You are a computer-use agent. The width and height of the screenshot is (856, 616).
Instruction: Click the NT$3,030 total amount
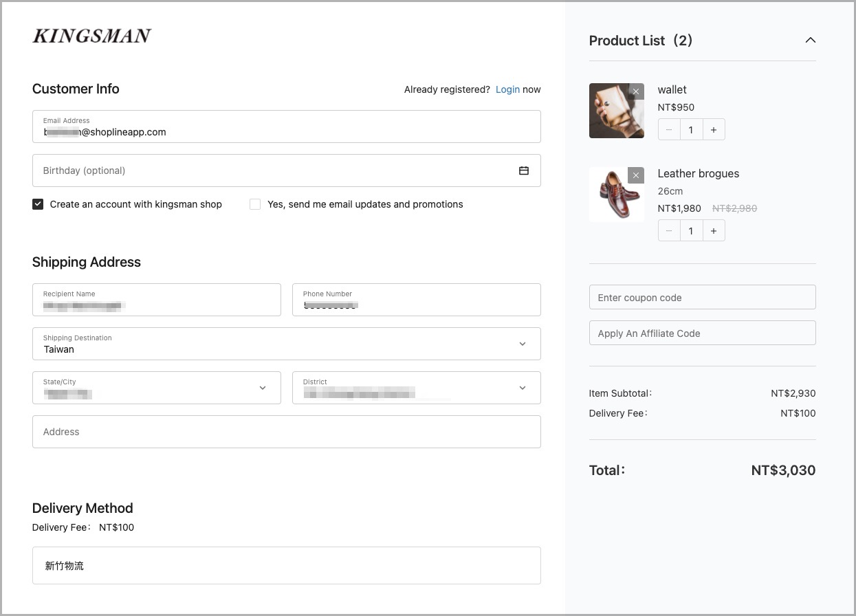[x=783, y=470]
